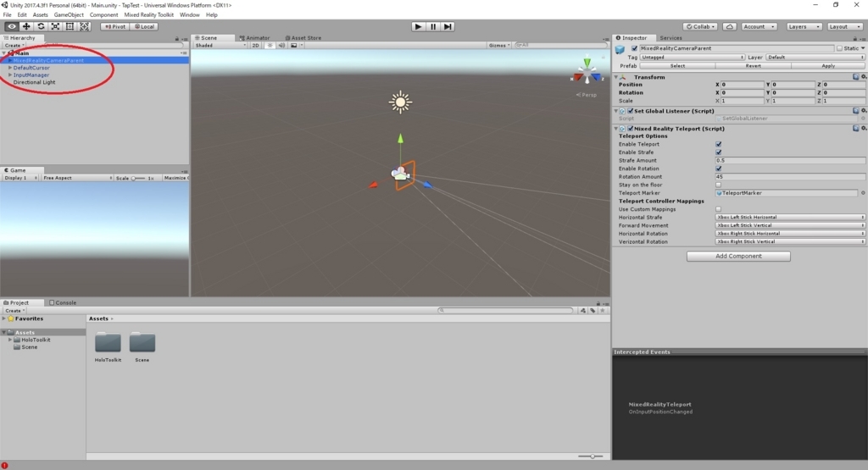The image size is (868, 470).
Task: Expand InputManager in Hierarchy
Action: click(x=9, y=75)
